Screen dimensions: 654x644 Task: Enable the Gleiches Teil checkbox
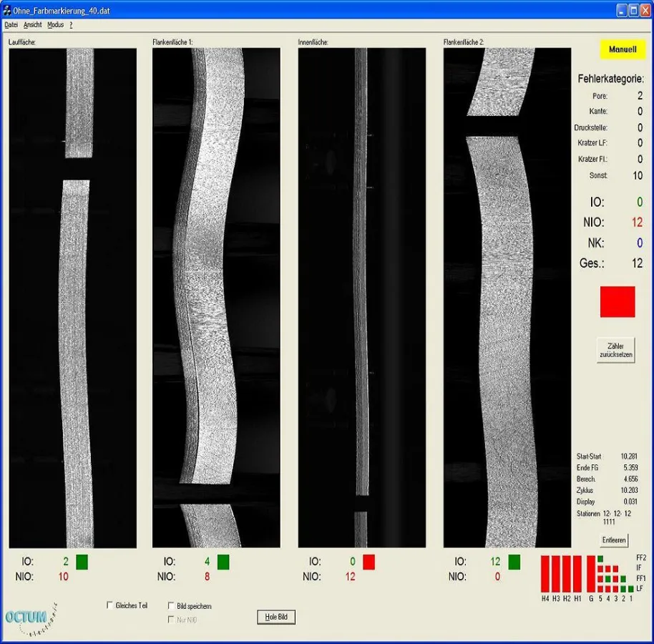(x=110, y=605)
